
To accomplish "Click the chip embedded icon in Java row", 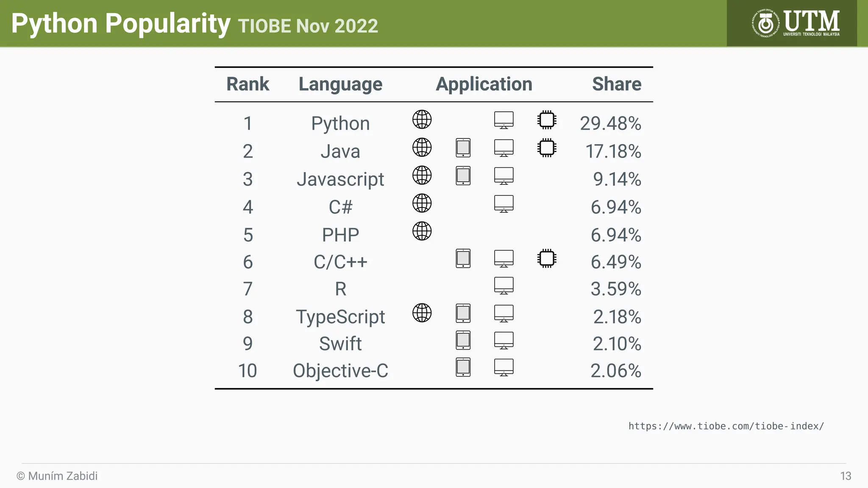I will coord(547,148).
